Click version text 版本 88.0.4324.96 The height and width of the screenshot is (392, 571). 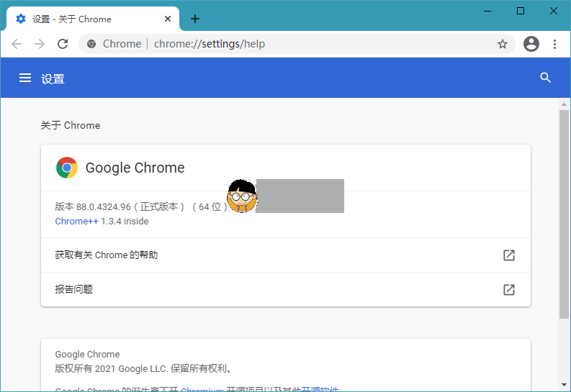tap(93, 206)
